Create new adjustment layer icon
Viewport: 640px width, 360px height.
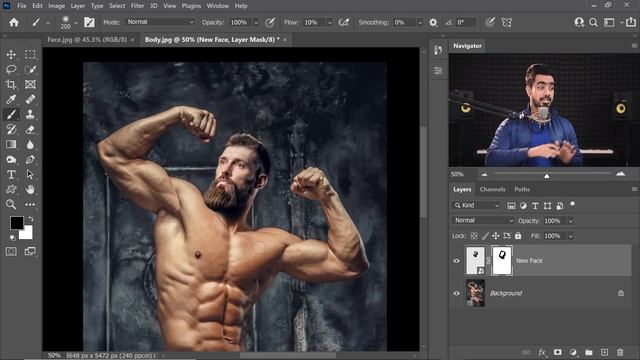[x=573, y=352]
